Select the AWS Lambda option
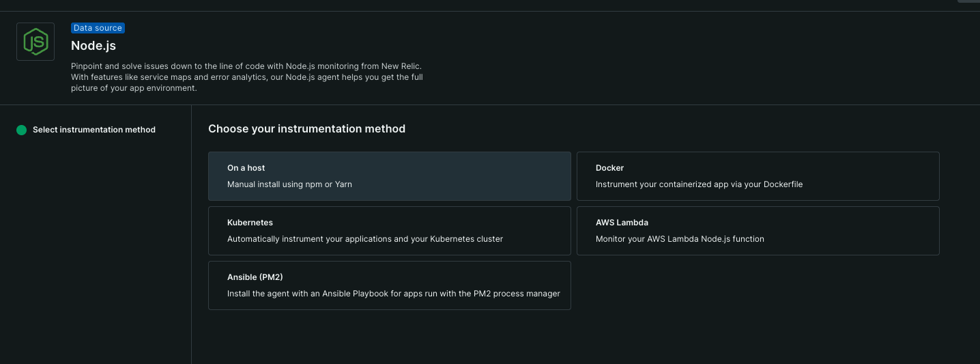This screenshot has height=364, width=980. 758,231
